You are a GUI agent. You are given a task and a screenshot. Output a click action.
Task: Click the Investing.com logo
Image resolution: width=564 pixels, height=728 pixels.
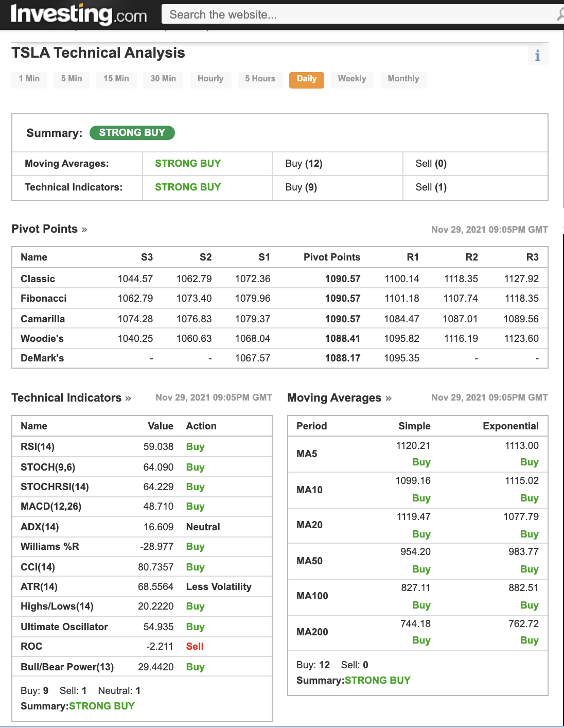coord(79,14)
